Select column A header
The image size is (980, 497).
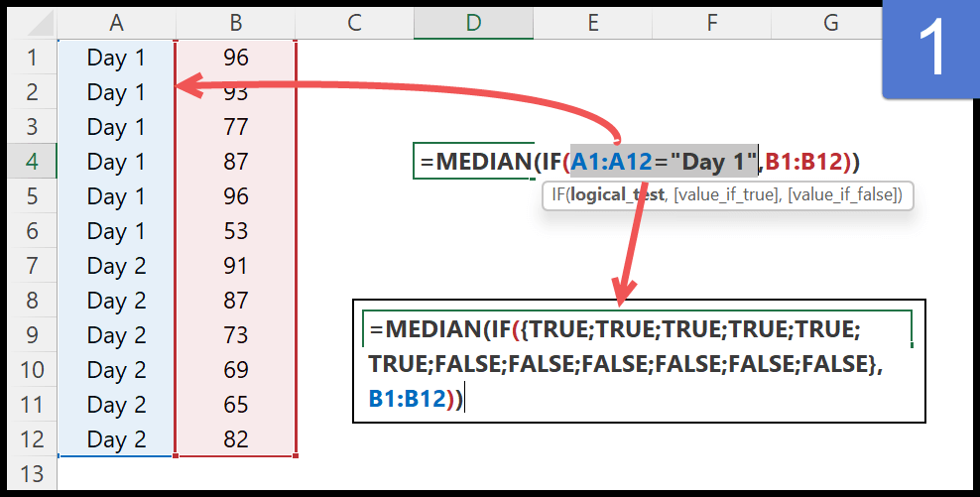tap(116, 21)
